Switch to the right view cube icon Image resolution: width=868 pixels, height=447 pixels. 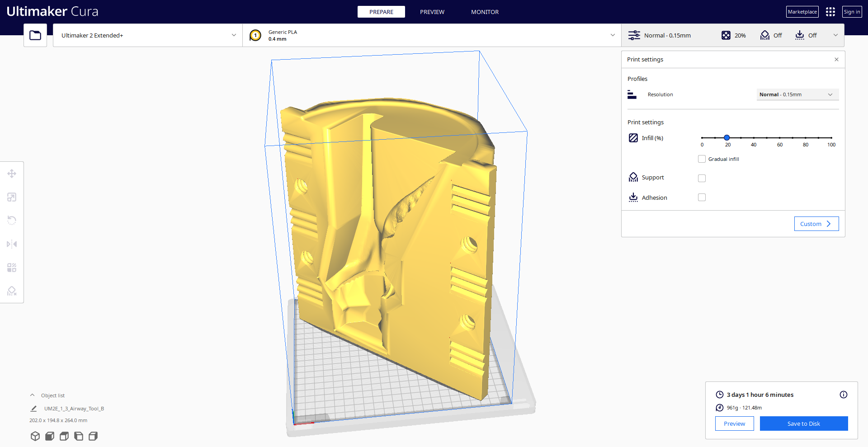93,436
